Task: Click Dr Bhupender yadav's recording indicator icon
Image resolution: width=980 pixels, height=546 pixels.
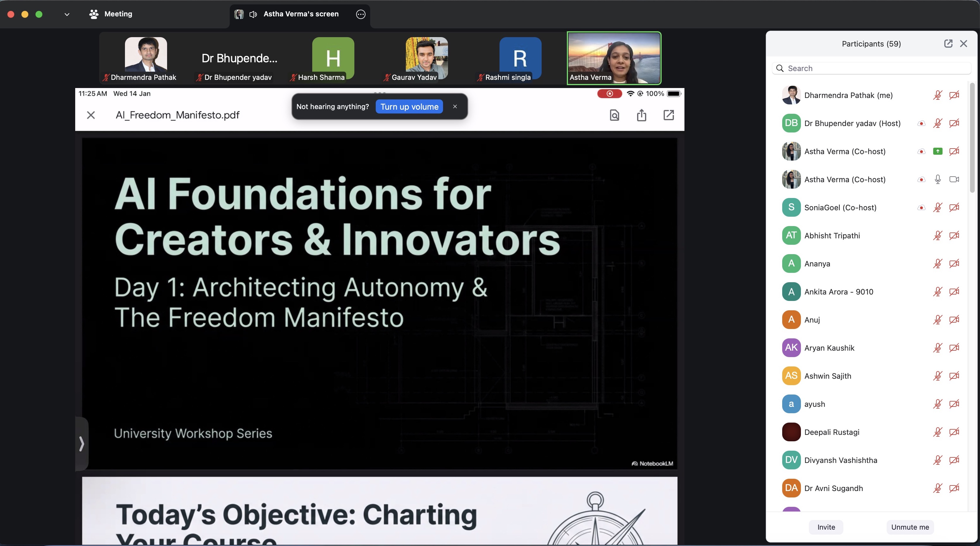Action: pos(921,123)
